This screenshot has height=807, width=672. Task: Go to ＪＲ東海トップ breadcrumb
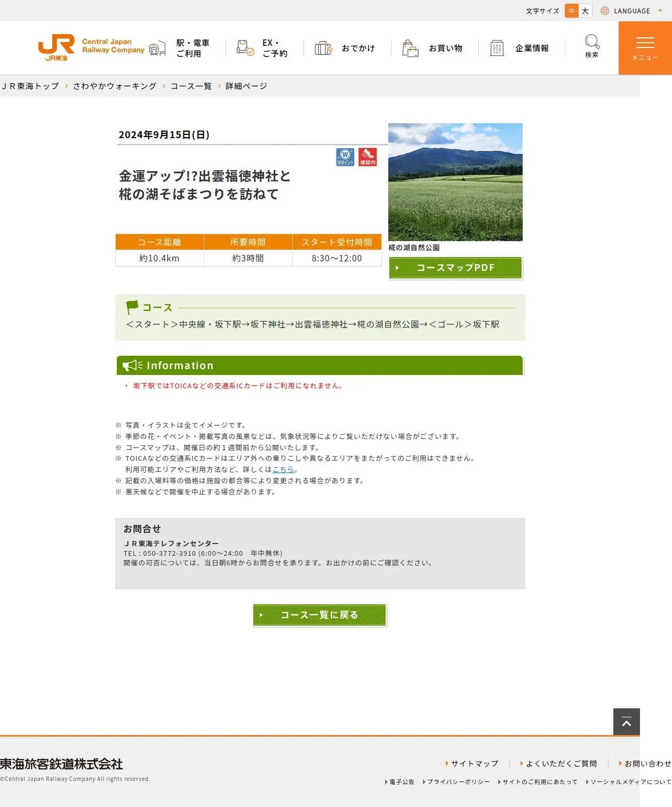pyautogui.click(x=30, y=86)
